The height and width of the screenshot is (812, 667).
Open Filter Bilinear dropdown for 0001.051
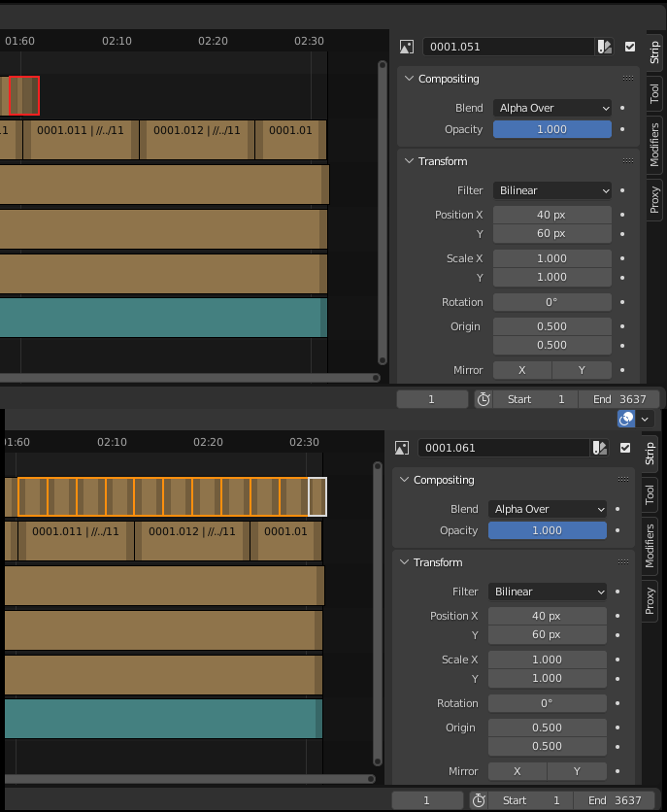coord(552,190)
